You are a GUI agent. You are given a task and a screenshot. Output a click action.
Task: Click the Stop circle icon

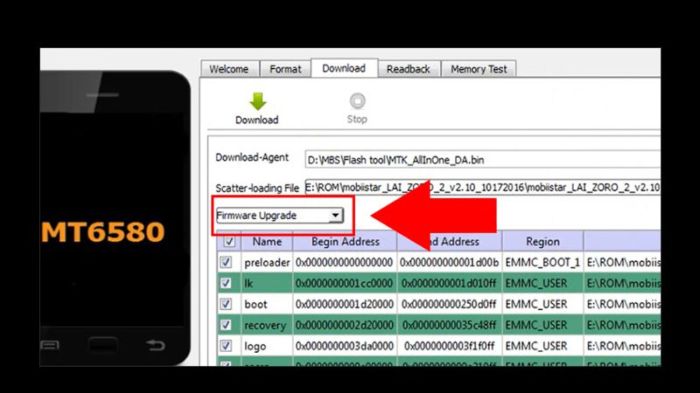(x=357, y=101)
